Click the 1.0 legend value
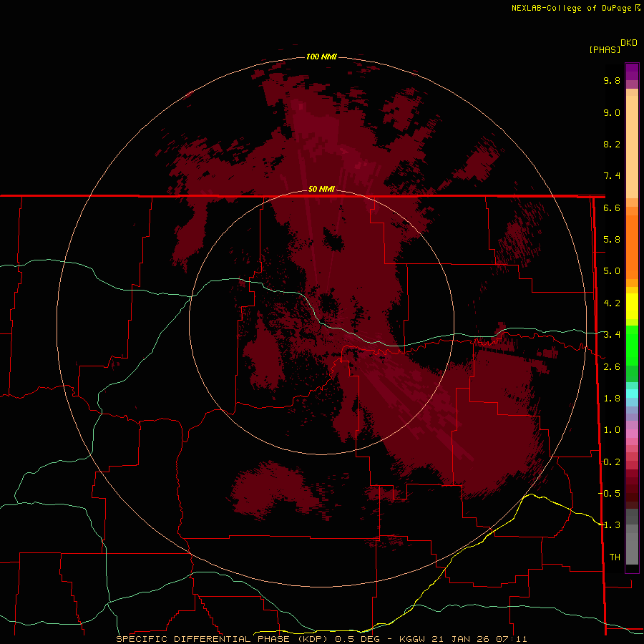 pos(612,430)
